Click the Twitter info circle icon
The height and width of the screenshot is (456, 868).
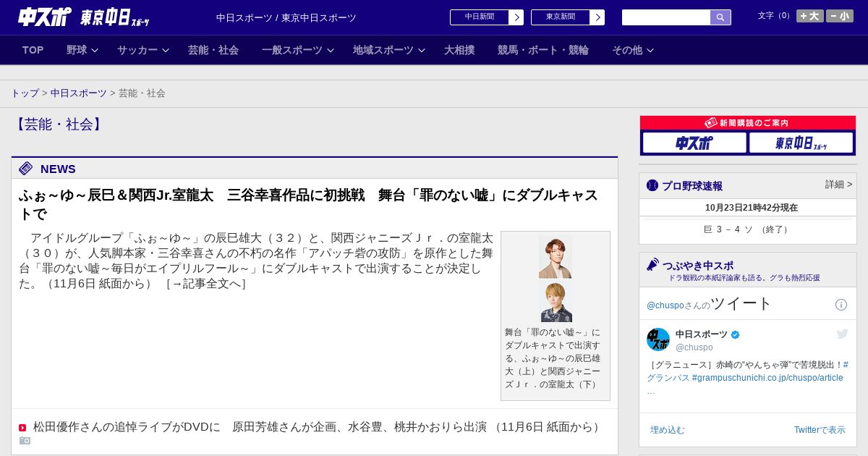(x=841, y=305)
